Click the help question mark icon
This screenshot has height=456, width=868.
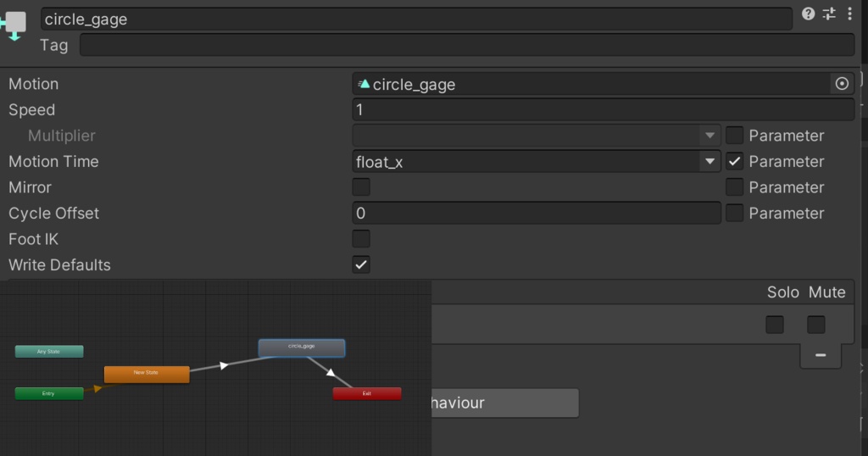808,14
